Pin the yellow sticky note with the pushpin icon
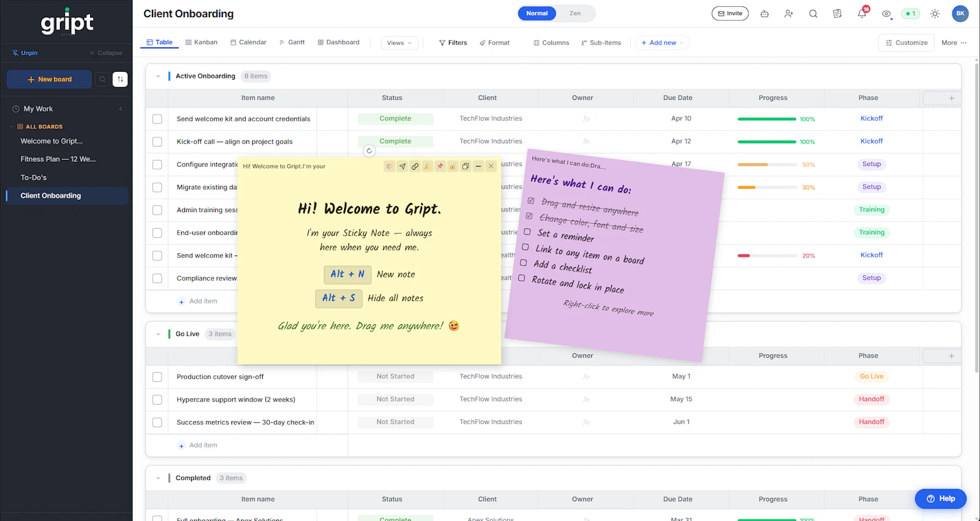The height and width of the screenshot is (521, 980). (440, 166)
